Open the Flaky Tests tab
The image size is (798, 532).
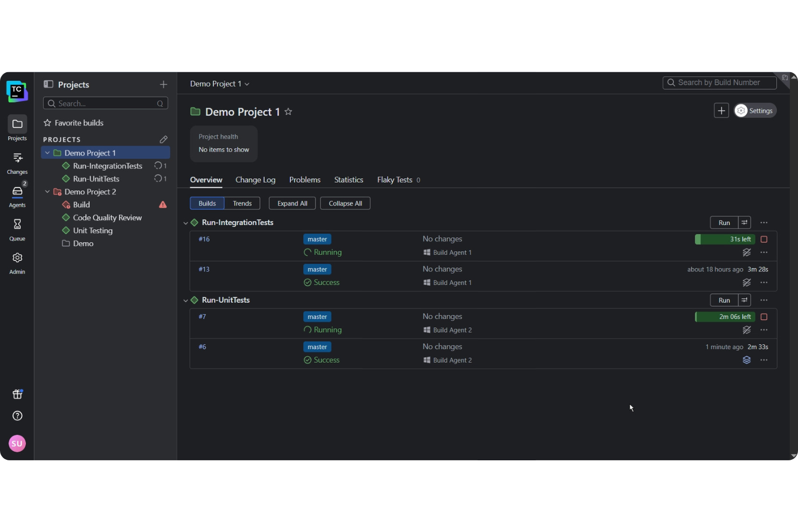click(x=394, y=179)
